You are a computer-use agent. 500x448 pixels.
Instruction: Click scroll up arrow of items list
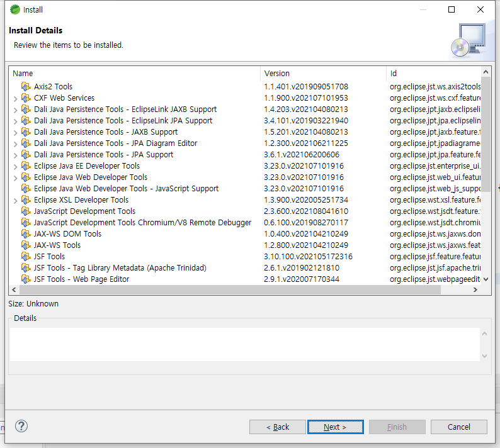coord(486,72)
